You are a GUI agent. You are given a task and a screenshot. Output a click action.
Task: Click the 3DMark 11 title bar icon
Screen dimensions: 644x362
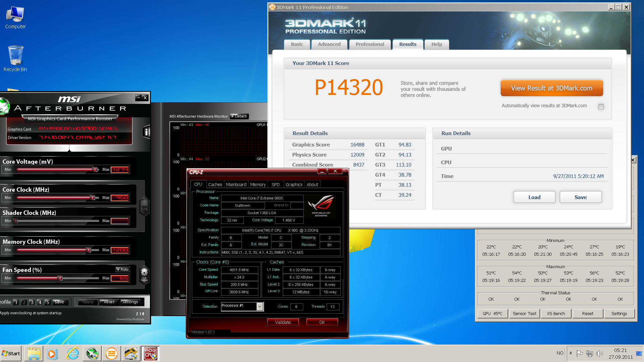point(272,7)
